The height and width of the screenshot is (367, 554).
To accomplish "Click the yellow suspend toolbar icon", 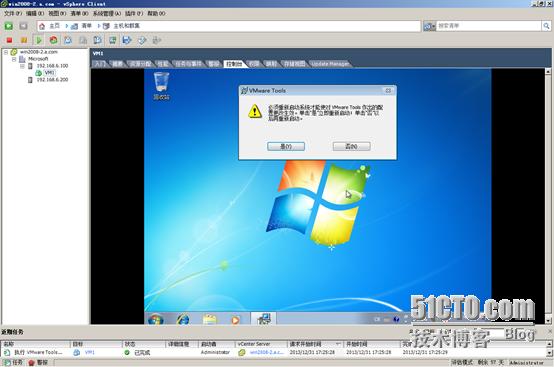I will coord(24,40).
